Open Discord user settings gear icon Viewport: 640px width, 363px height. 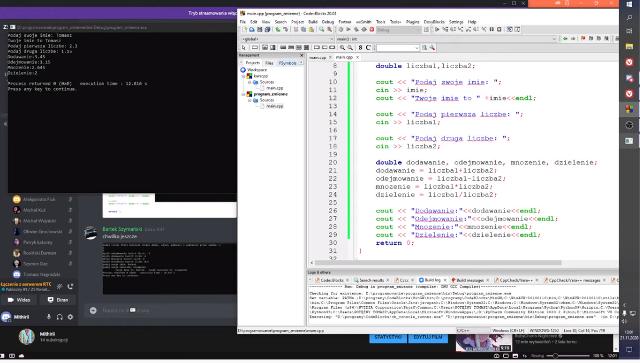click(x=70, y=317)
